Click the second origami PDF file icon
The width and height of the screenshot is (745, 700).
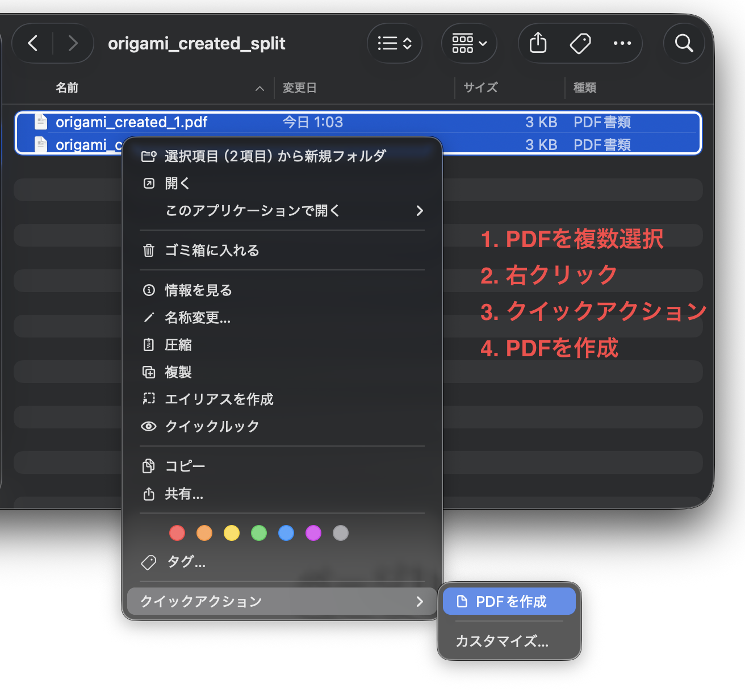click(x=41, y=144)
